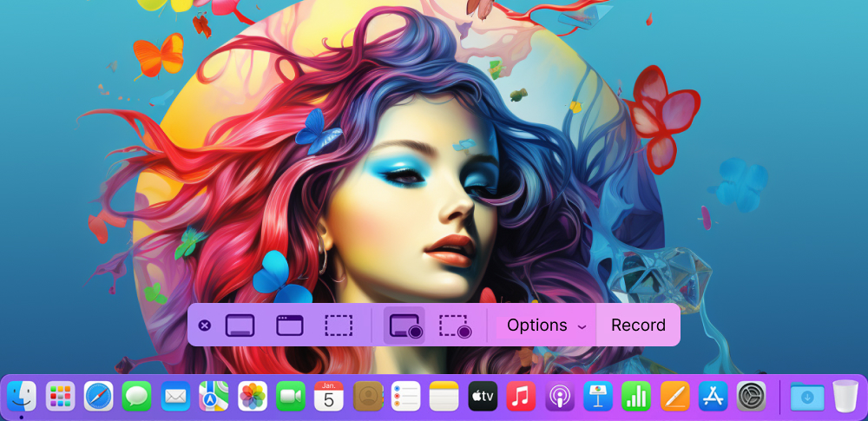Open the Messages app
Viewport: 868px width, 421px height.
click(137, 396)
